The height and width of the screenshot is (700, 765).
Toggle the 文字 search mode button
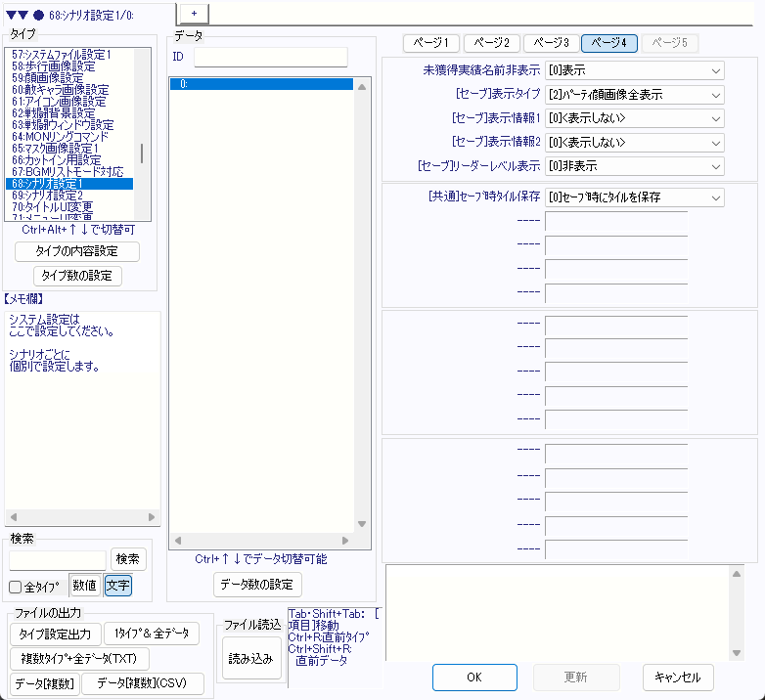click(x=117, y=586)
